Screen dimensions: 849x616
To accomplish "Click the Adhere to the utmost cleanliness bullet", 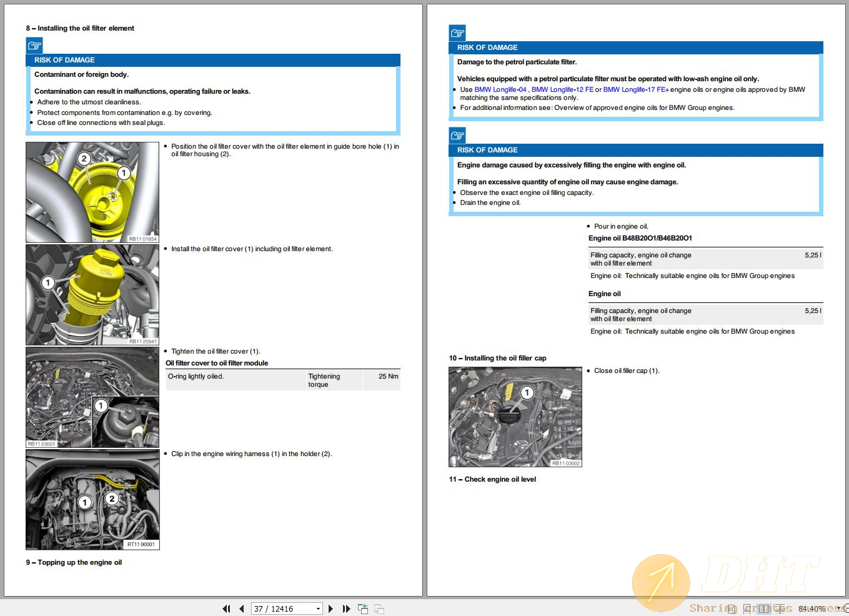I will (89, 102).
